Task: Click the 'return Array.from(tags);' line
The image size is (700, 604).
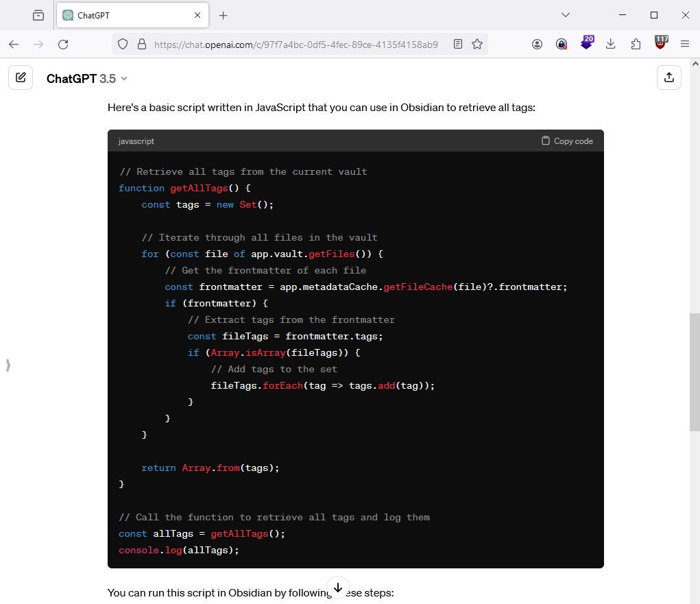Action: 210,468
